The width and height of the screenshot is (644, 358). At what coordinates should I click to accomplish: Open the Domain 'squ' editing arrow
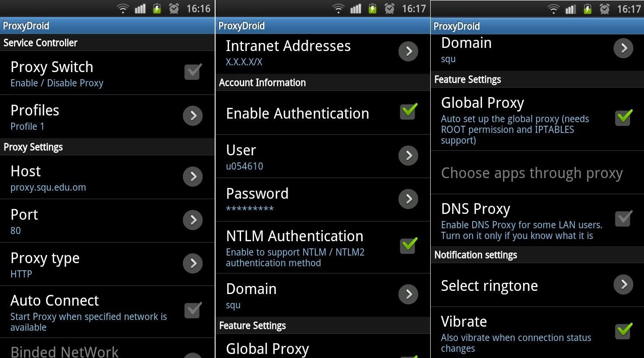[x=407, y=294]
